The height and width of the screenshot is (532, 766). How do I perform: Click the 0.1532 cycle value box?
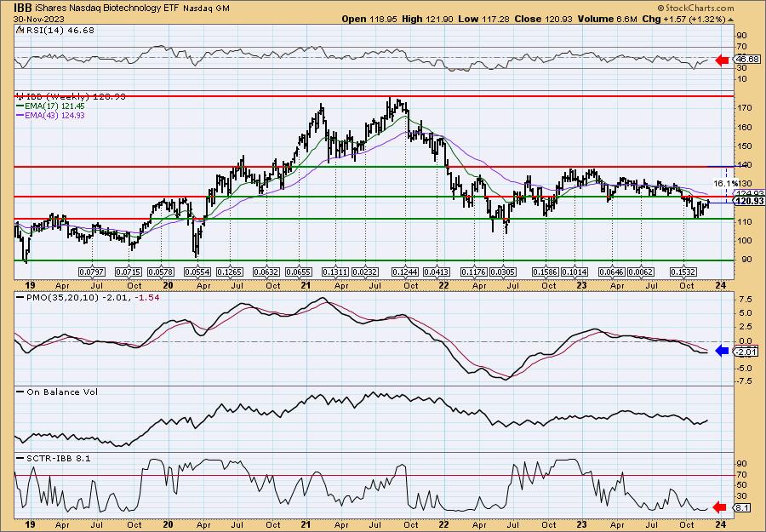tap(683, 272)
